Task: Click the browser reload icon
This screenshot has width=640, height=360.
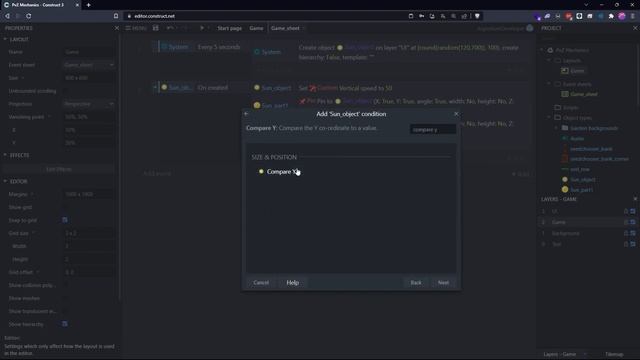Action: click(x=29, y=16)
